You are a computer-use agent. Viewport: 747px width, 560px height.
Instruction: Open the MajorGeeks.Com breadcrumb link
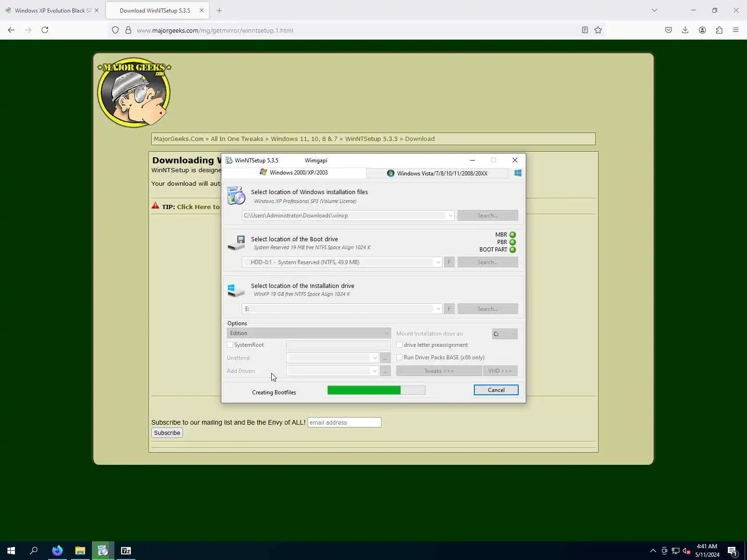179,139
